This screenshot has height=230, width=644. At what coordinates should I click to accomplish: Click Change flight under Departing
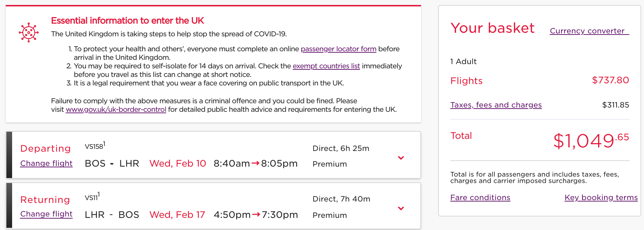pyautogui.click(x=46, y=163)
